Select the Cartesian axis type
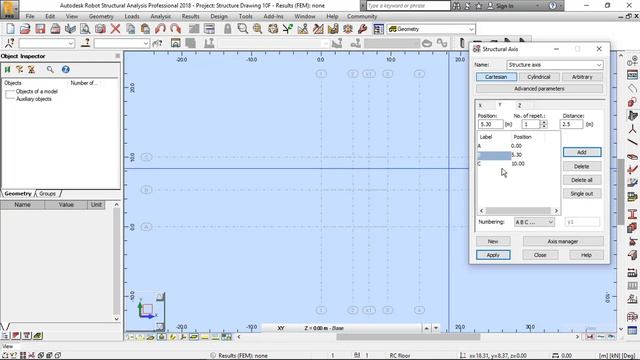Viewport: 640px width, 360px height. (496, 77)
